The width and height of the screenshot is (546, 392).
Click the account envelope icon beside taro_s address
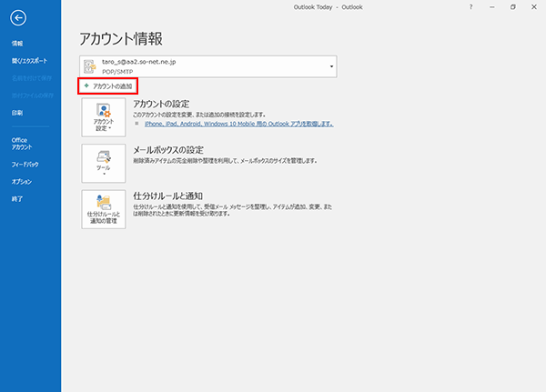pyautogui.click(x=89, y=65)
